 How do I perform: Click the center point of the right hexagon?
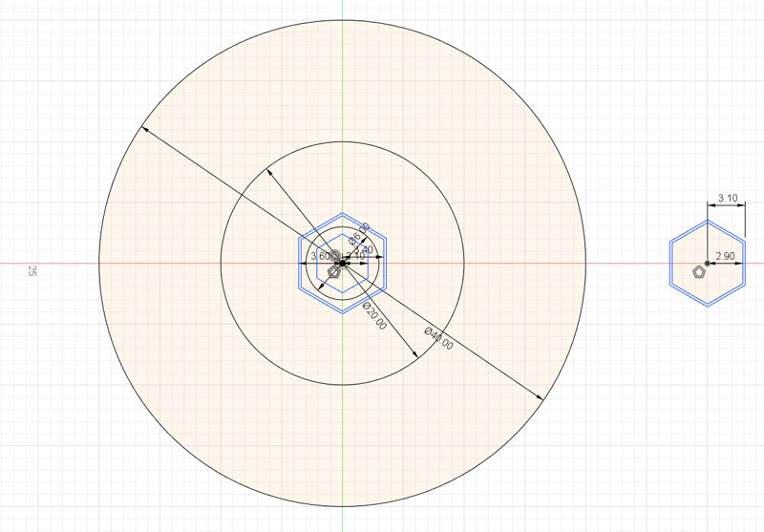707,263
